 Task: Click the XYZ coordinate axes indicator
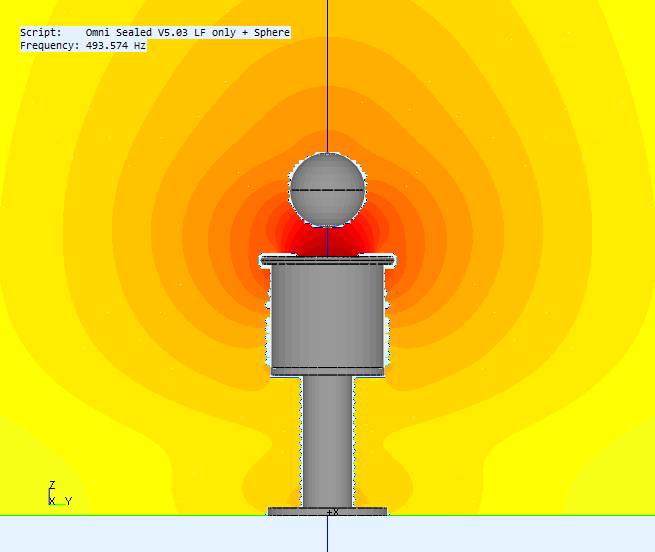(x=60, y=494)
